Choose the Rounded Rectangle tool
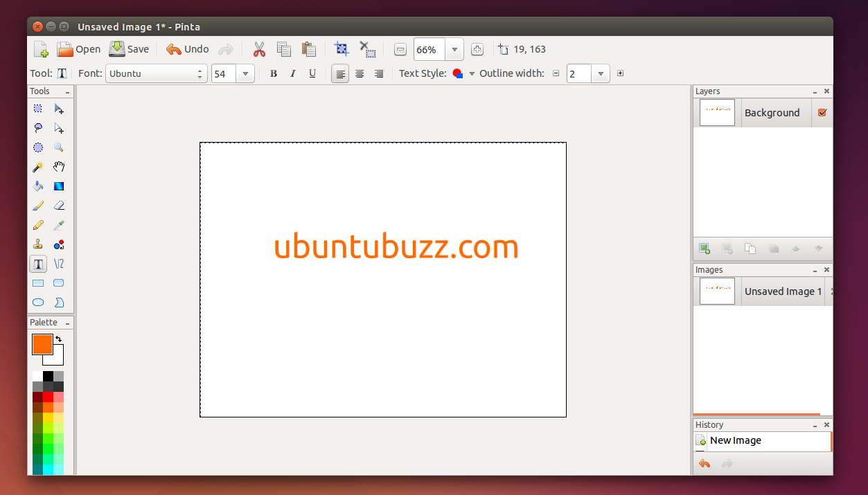 [59, 283]
